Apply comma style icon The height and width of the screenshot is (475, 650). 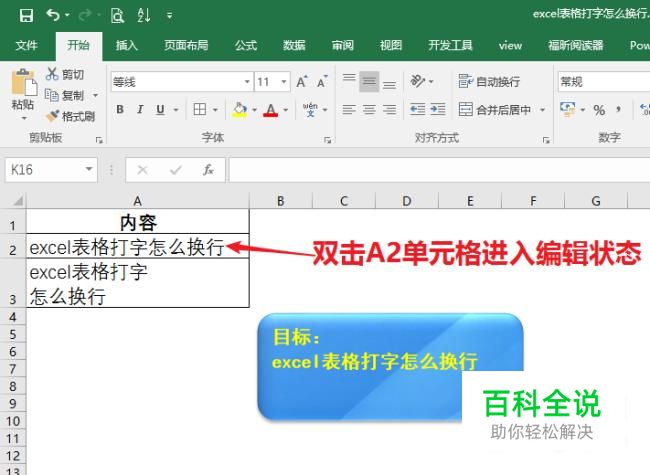(x=618, y=110)
